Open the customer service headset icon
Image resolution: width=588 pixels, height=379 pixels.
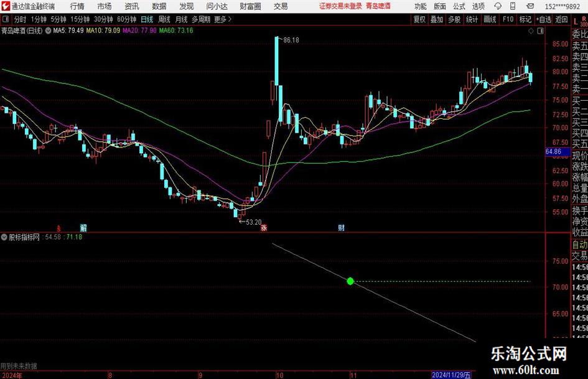[x=498, y=6]
